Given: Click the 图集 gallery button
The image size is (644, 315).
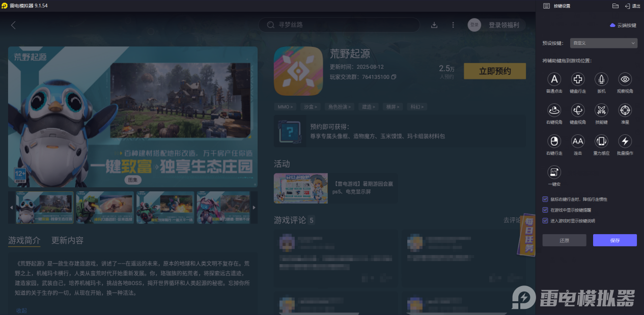Looking at the screenshot, I should 133,180.
